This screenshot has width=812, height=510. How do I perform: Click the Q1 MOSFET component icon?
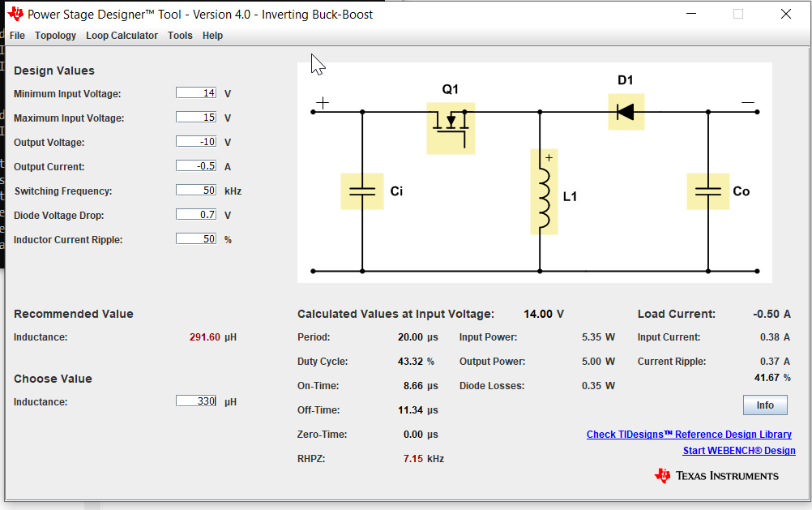coord(451,128)
